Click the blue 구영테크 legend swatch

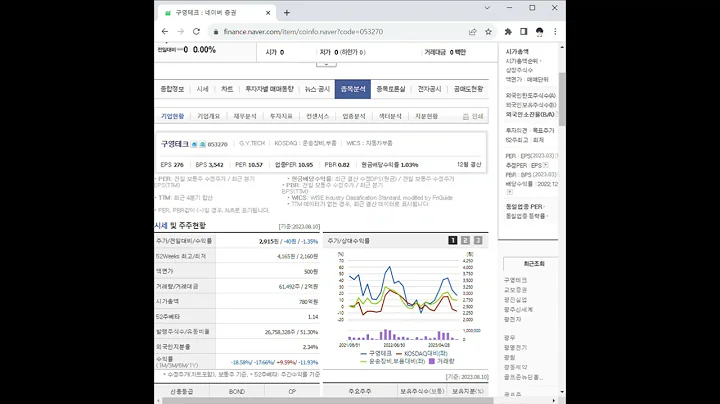364,354
